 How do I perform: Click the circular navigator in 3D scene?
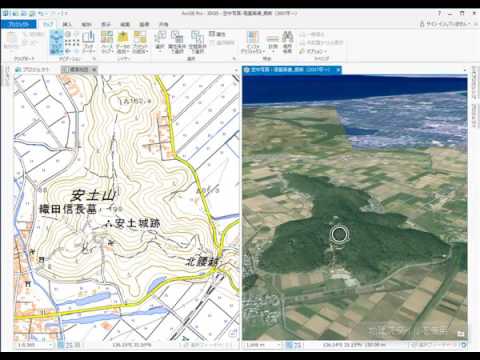coord(340,234)
